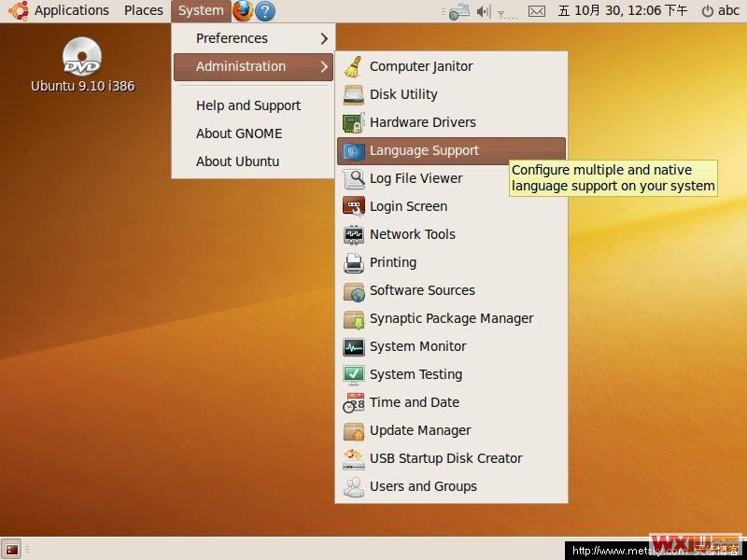Click the System Monitor graph icon

(x=353, y=346)
